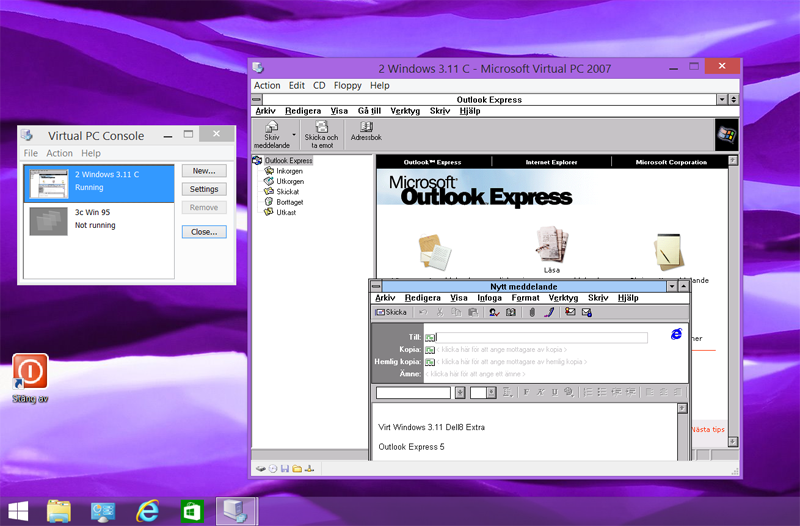The width and height of the screenshot is (800, 526).
Task: Click the Internet Explorer taskbar icon
Action: [149, 510]
